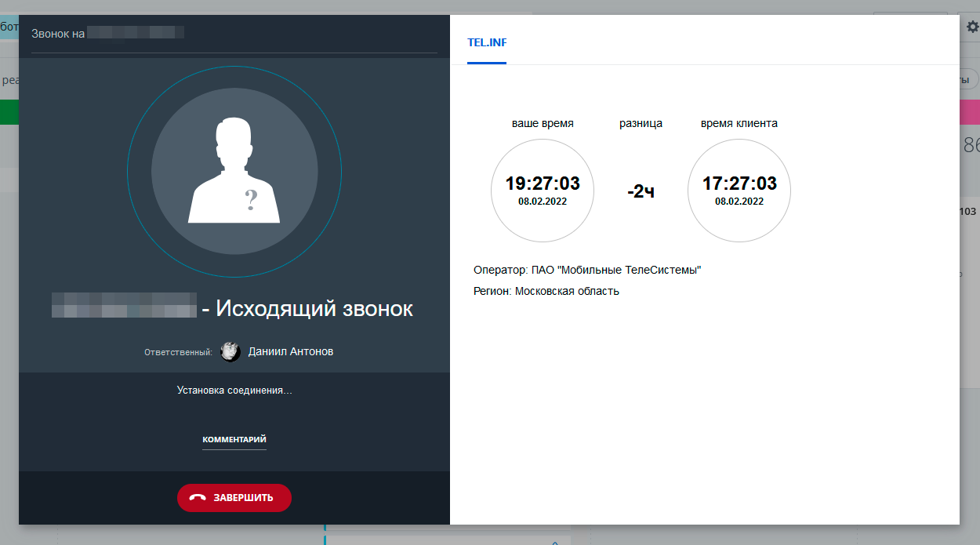Click the 'ваше время' clock showing 19:27:03
This screenshot has height=545, width=980.
543,191
